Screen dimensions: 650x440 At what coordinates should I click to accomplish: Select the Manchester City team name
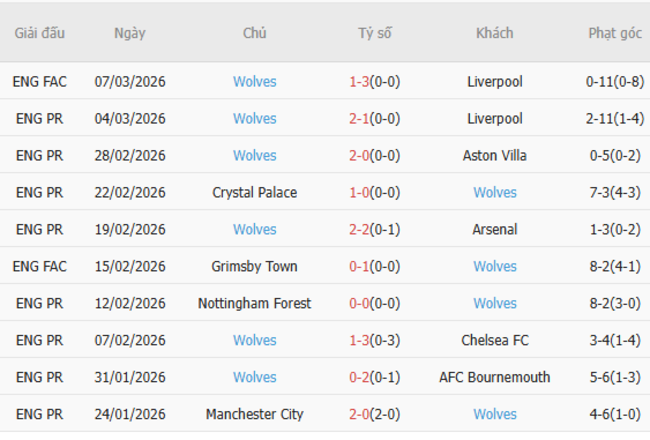[x=254, y=414]
